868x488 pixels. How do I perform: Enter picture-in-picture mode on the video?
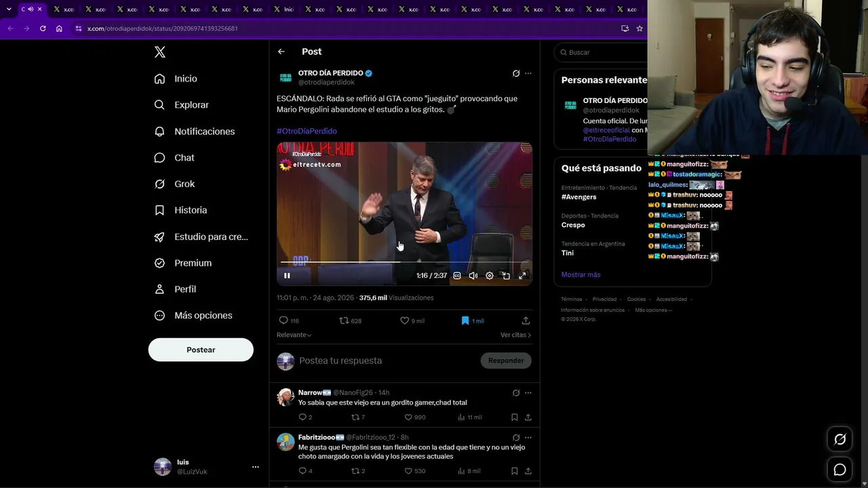pos(506,276)
